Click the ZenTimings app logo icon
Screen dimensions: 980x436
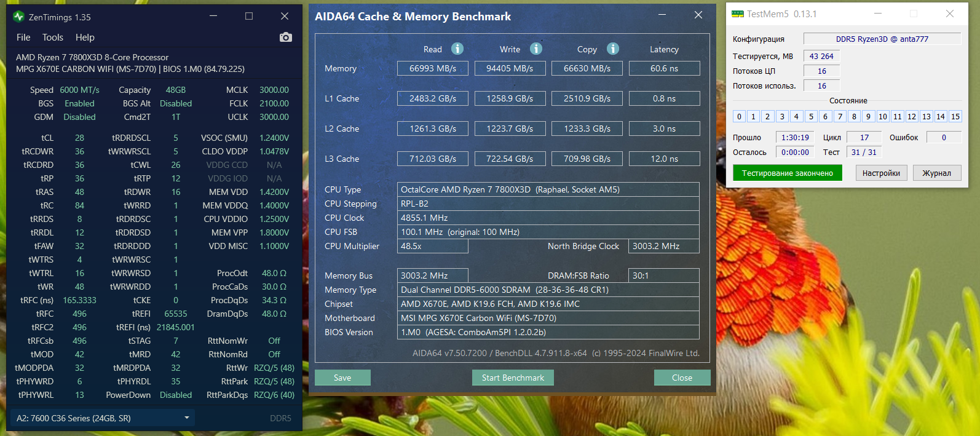[18, 17]
